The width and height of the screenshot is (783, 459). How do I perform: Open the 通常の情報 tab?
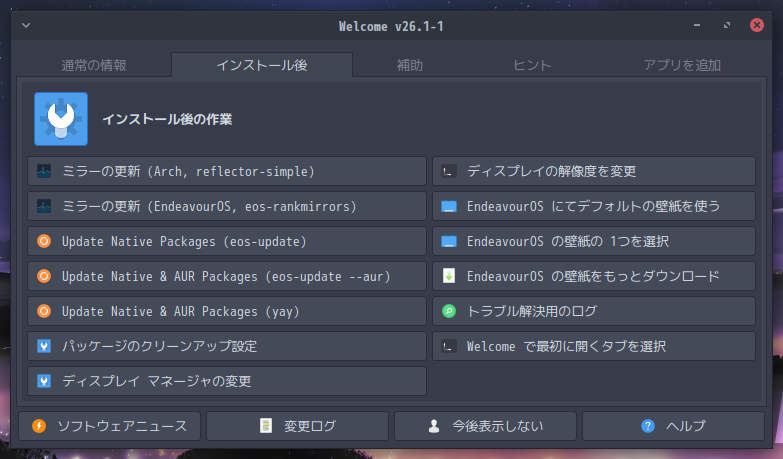tap(94, 65)
